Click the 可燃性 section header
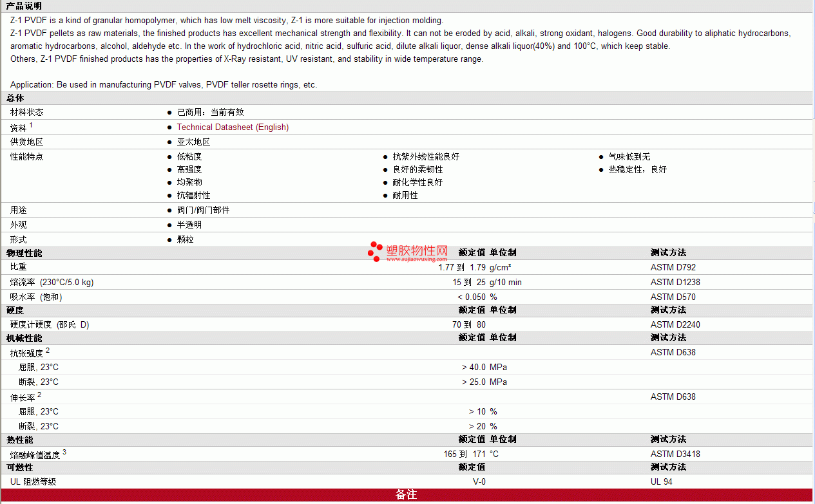Image resolution: width=815 pixels, height=504 pixels. pyautogui.click(x=19, y=467)
